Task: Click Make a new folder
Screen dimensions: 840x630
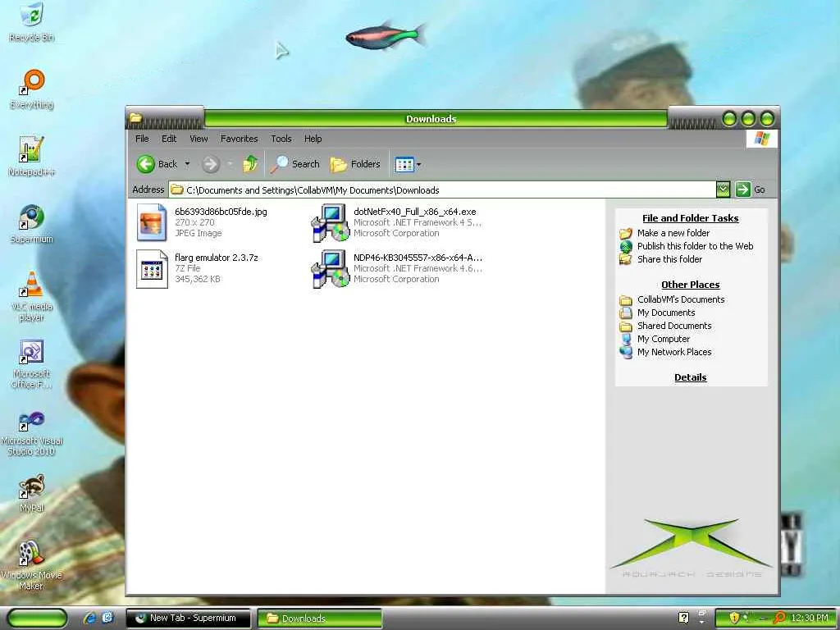Action: point(673,233)
